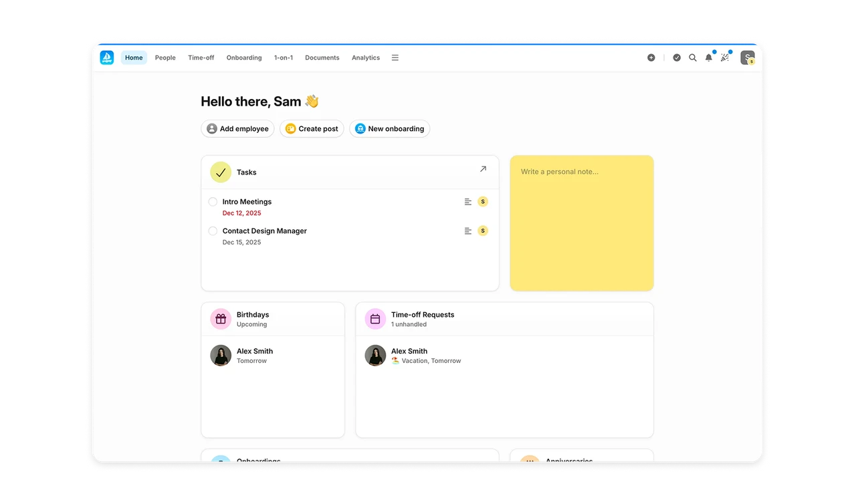Switch to the People tab
This screenshot has width=856, height=504.
click(165, 57)
